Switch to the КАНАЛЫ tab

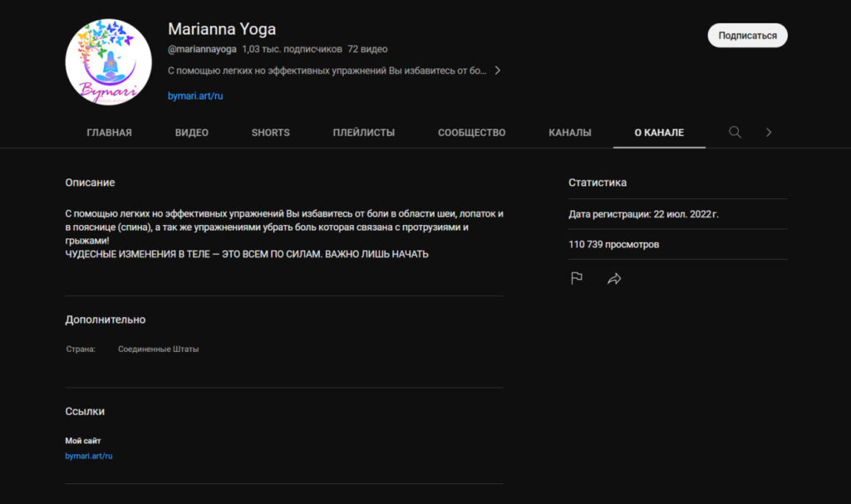tap(569, 133)
